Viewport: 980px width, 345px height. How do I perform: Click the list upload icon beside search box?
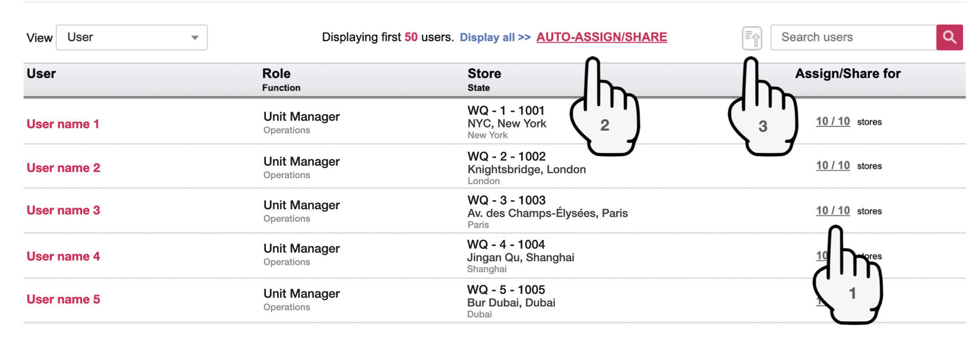[751, 38]
